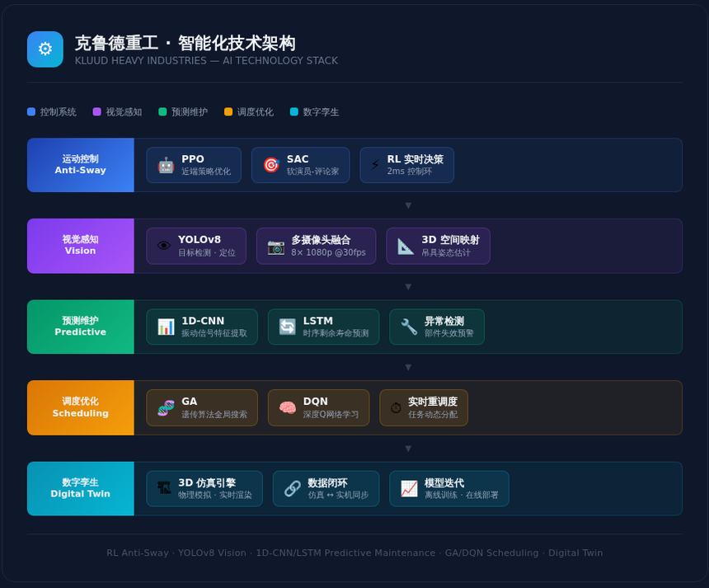Click the gear logo icon in header
The height and width of the screenshot is (588, 709).
(45, 49)
